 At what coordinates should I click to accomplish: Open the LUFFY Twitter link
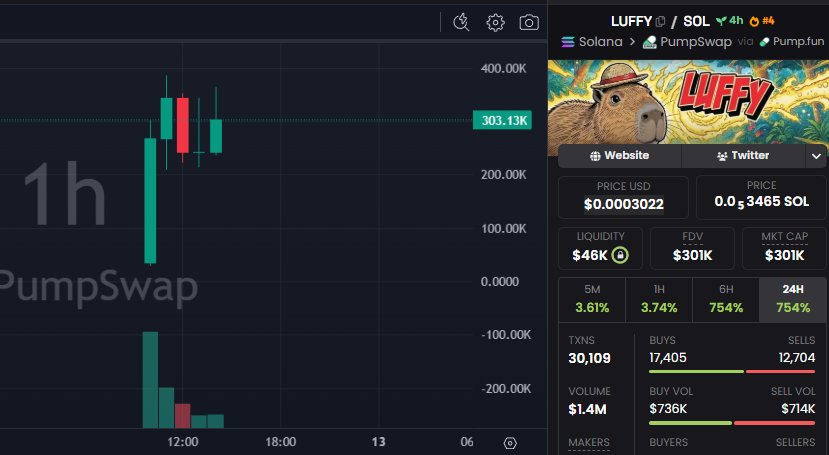pyautogui.click(x=743, y=155)
